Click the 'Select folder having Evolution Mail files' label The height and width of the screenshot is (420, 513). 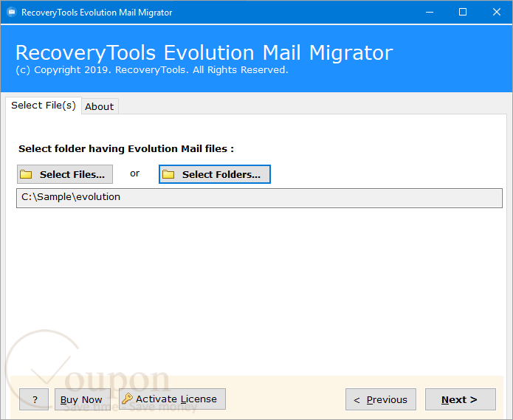click(126, 149)
